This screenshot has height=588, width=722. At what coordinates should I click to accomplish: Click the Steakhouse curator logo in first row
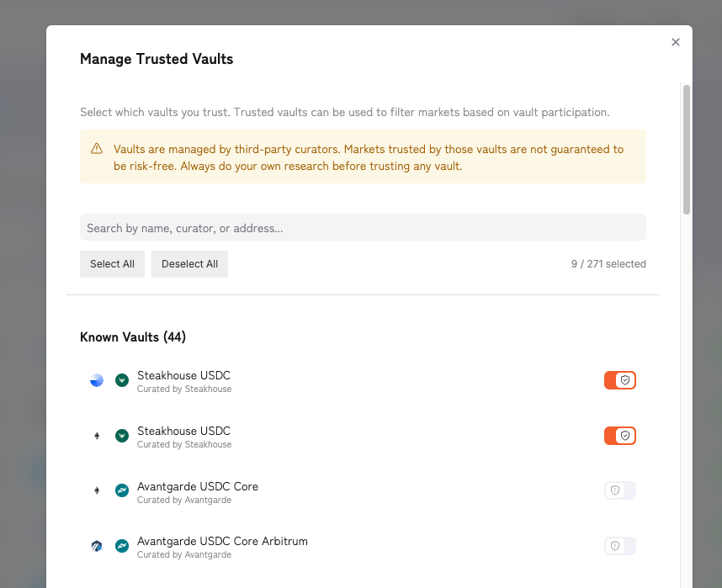click(122, 380)
